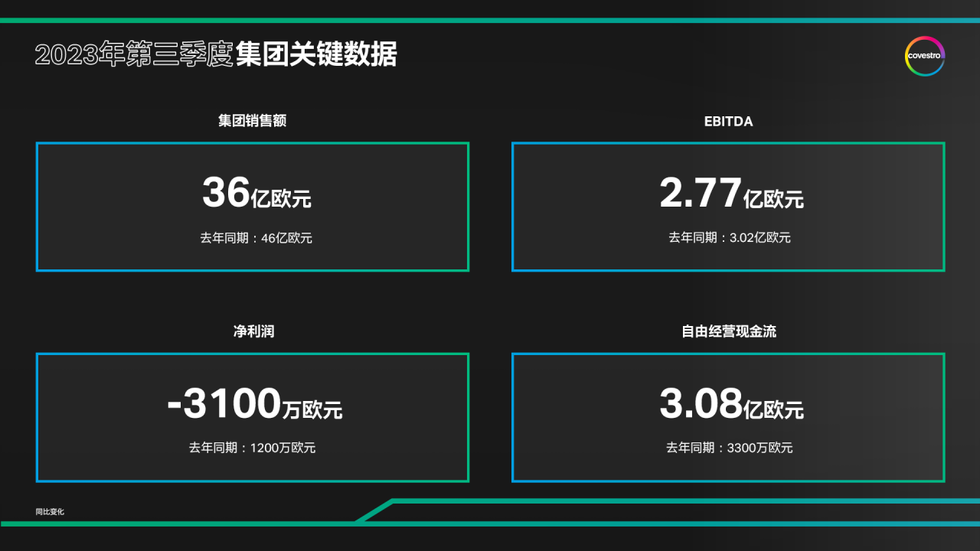Click the diagonal step in the bottom green line
980x551 pixels.
click(374, 512)
